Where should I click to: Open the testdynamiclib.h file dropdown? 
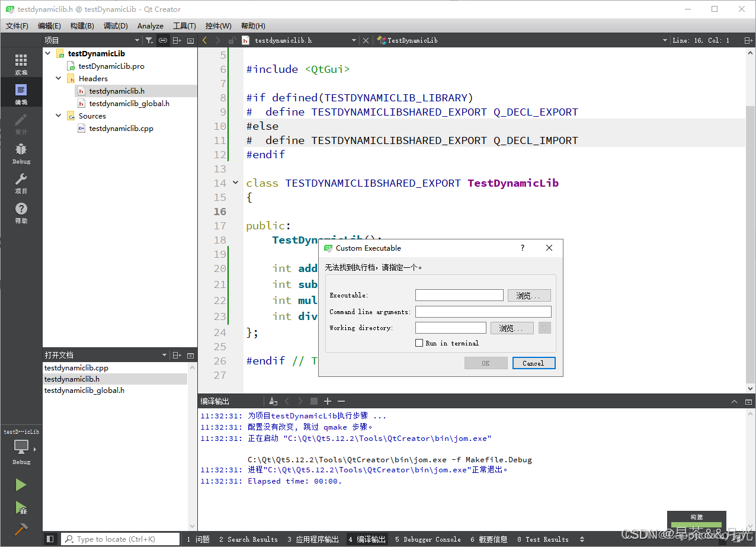click(354, 40)
